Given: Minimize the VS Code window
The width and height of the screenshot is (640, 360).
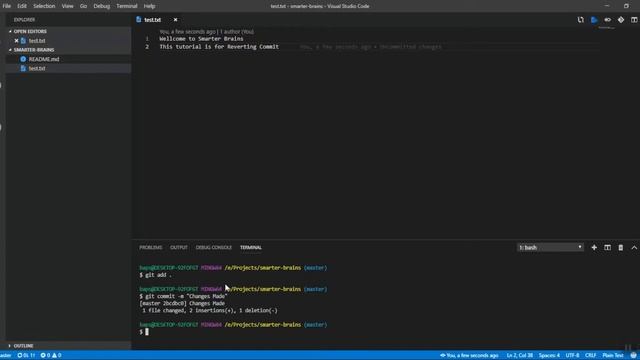Looking at the screenshot, I should coord(607,6).
